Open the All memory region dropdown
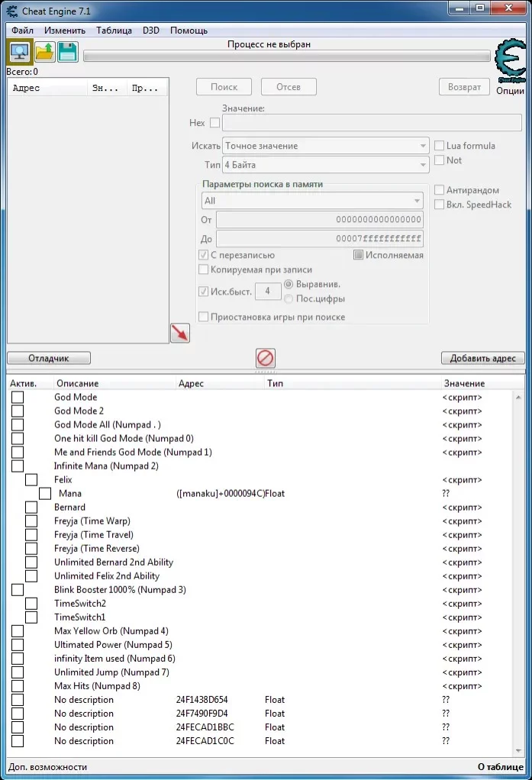 [x=312, y=201]
